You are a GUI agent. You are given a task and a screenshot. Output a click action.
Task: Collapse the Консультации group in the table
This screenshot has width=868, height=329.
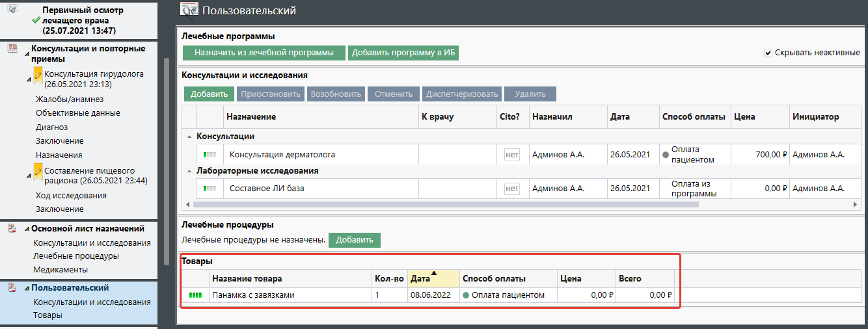click(x=189, y=137)
